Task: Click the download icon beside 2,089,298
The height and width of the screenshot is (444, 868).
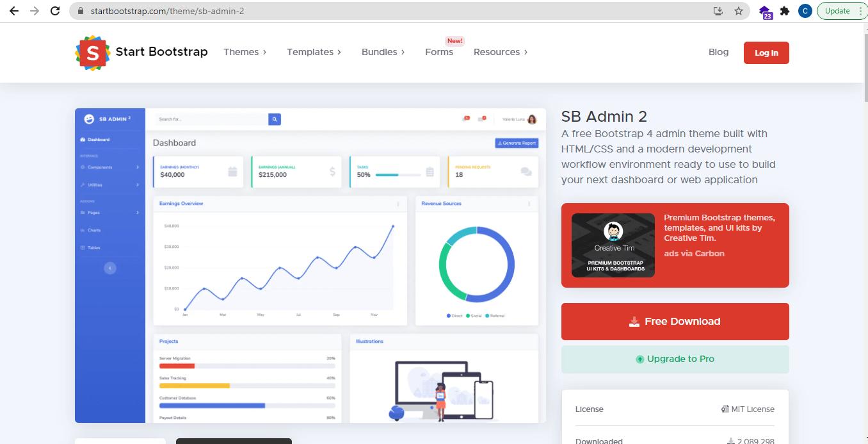Action: coord(730,441)
